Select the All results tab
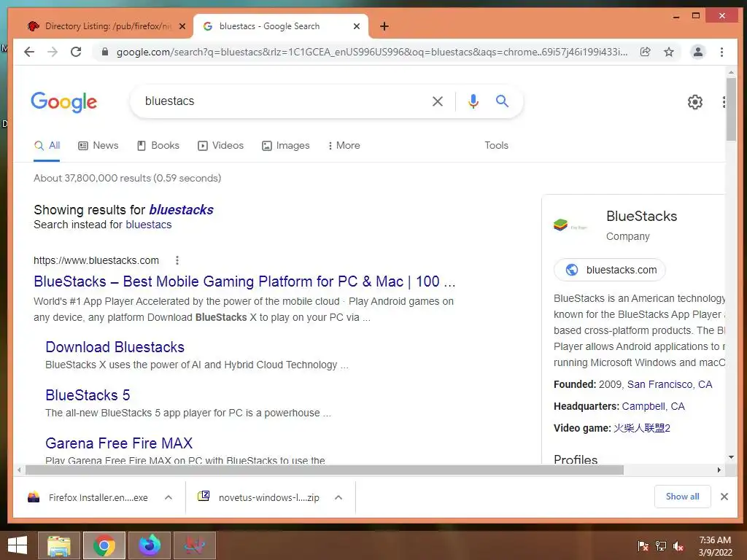747x560 pixels. (x=47, y=146)
